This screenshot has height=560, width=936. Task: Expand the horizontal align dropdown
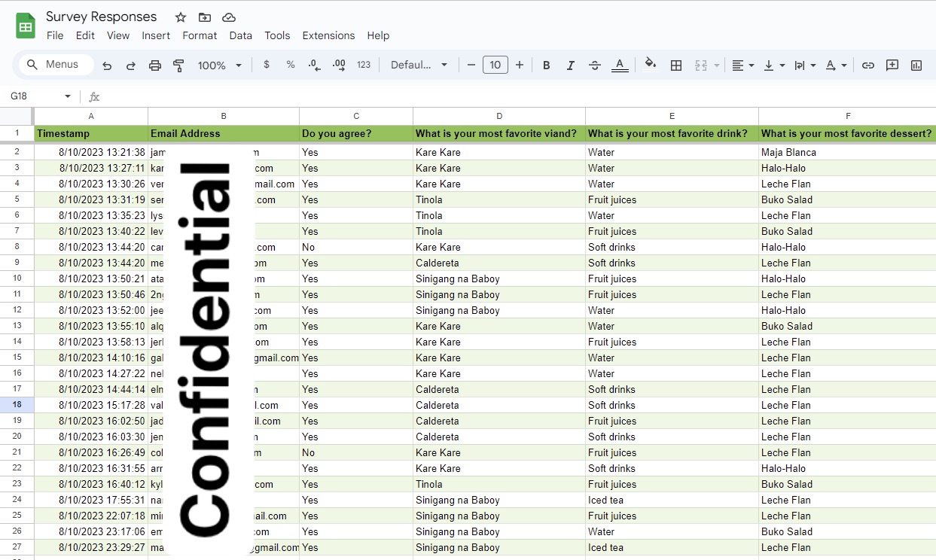tap(743, 65)
